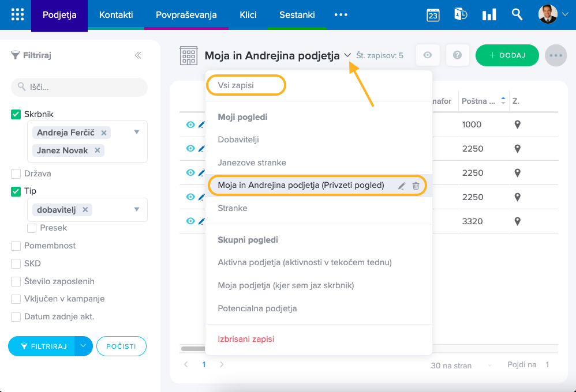The height and width of the screenshot is (392, 576).
Task: Enable the Država filter checkbox
Action: click(16, 174)
